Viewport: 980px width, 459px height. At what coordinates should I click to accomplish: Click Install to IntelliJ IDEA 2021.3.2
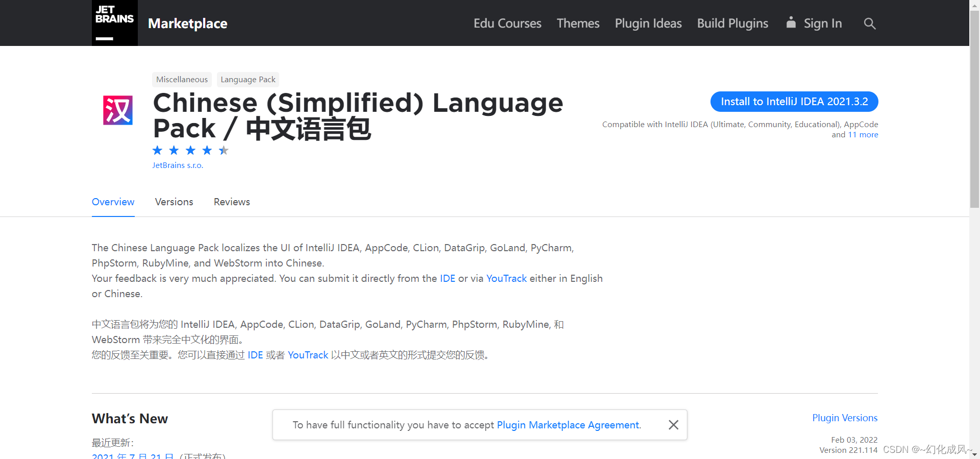point(794,102)
